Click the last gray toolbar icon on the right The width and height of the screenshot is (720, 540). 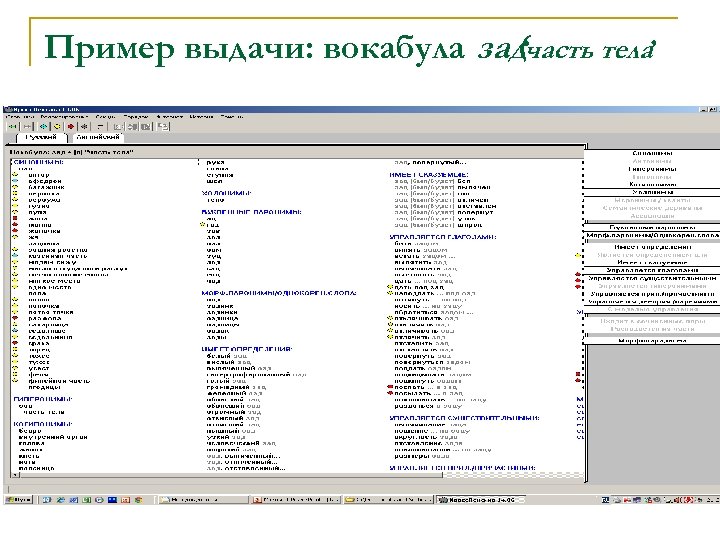[x=163, y=126]
